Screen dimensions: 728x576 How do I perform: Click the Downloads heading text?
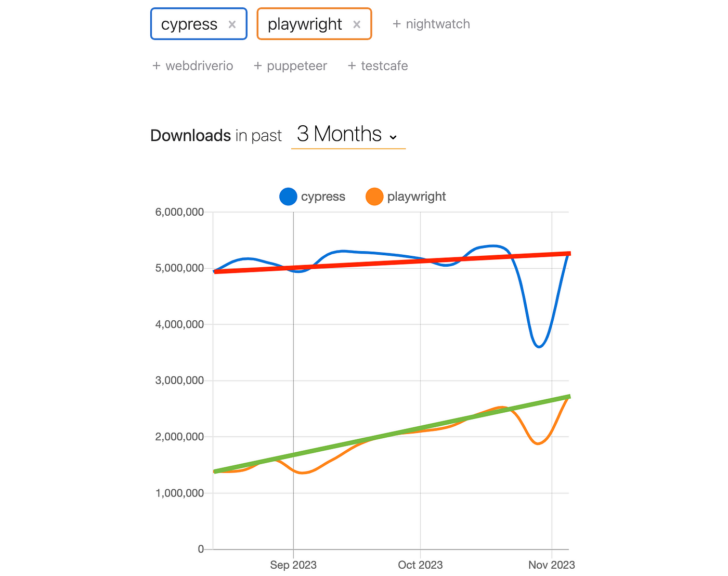pos(190,136)
